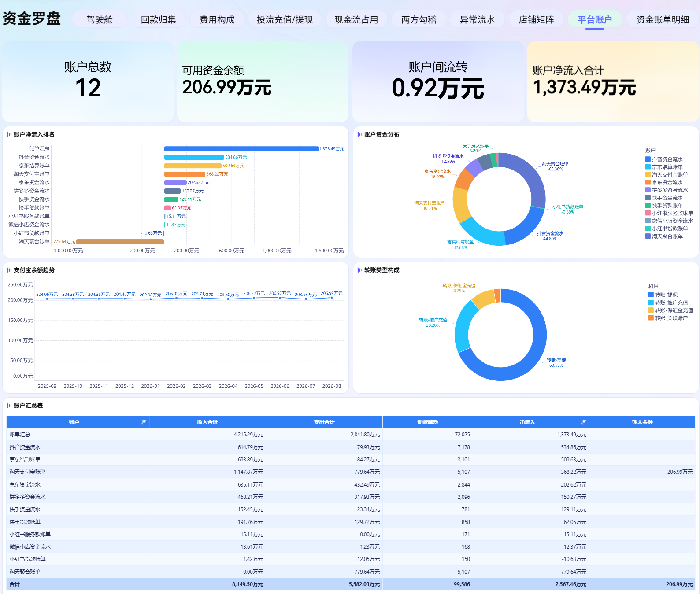This screenshot has width=700, height=594.
Task: Click the 账户间流转 KPI card
Action: click(x=438, y=81)
